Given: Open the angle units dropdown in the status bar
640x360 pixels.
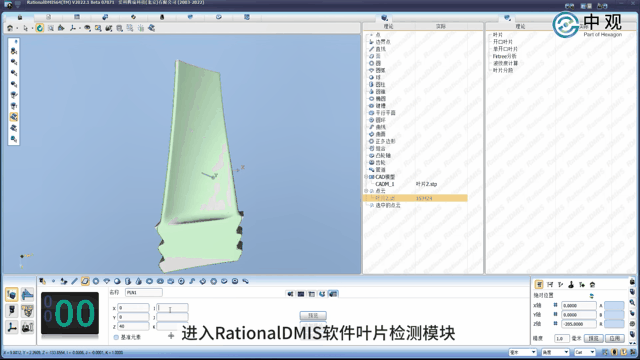Looking at the screenshot, I should 555,352.
